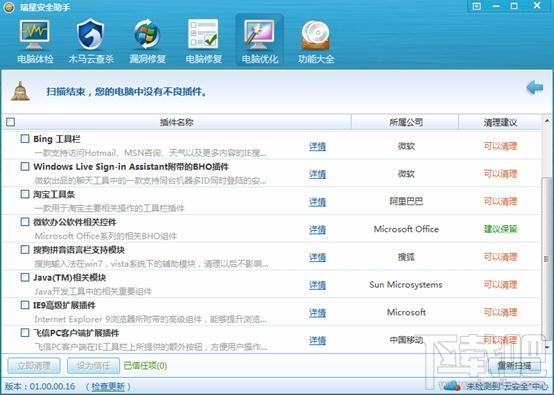Screen dimensions: 554x395
Task: Open 详情 link for 搜狗拼音语言栏支持模块
Action: (317, 257)
